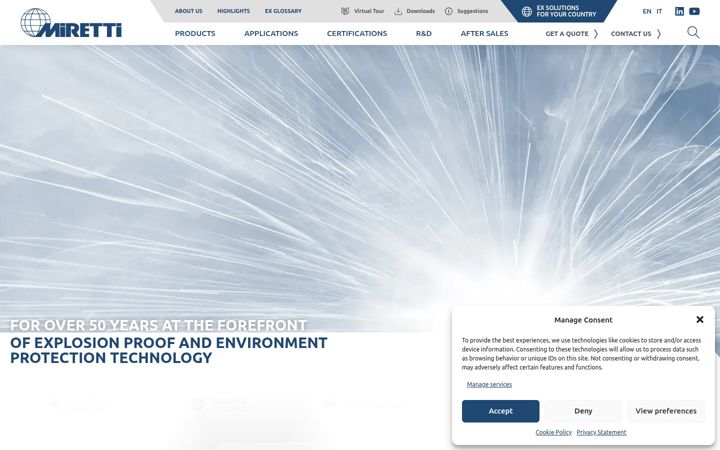Open the After Sales menu

tap(484, 34)
